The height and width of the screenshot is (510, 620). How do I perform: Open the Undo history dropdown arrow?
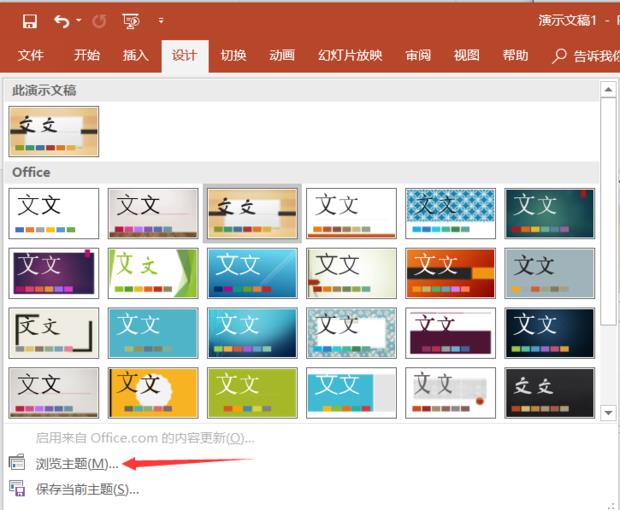coord(79,20)
